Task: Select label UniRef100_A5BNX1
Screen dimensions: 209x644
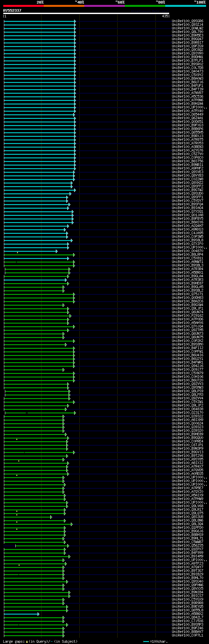Action: coord(187,272)
